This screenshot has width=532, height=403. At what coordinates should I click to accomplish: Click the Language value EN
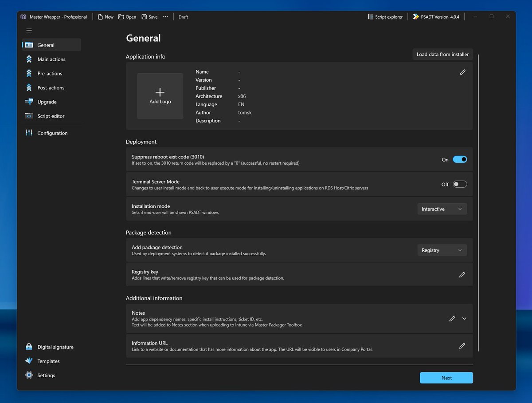pyautogui.click(x=241, y=104)
